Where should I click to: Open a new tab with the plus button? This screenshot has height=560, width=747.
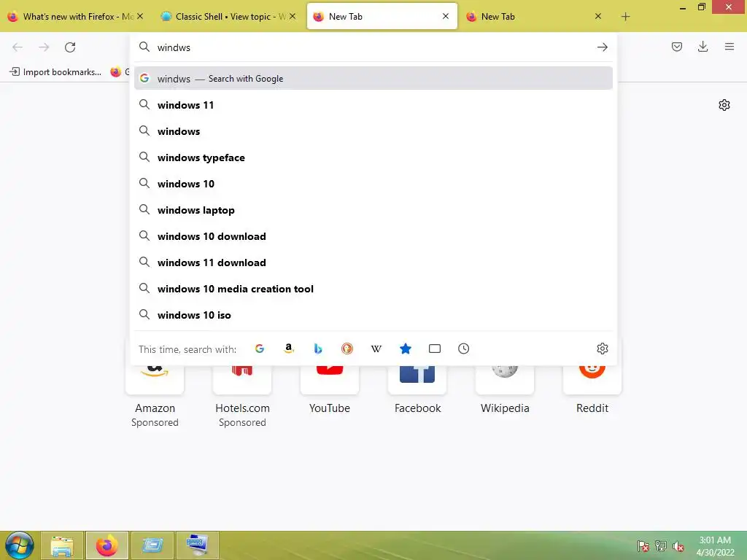click(x=625, y=17)
